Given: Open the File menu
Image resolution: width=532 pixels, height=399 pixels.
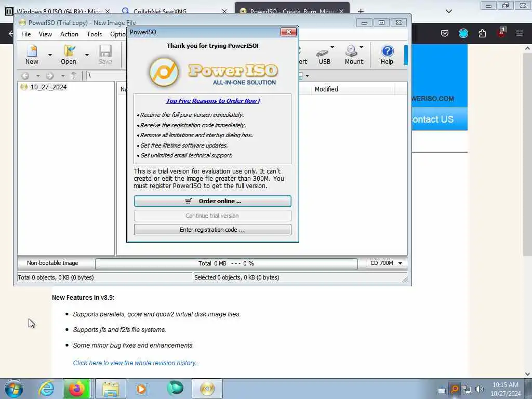Looking at the screenshot, I should click(26, 34).
